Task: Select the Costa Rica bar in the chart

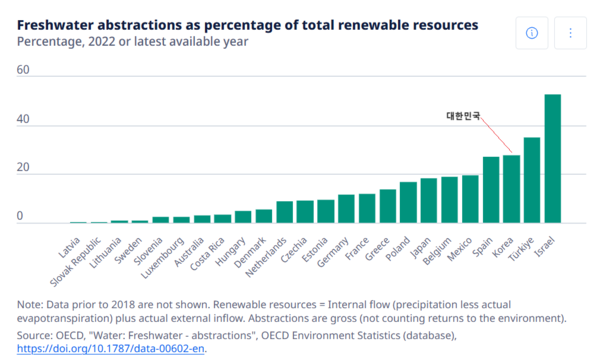Action: 222,219
